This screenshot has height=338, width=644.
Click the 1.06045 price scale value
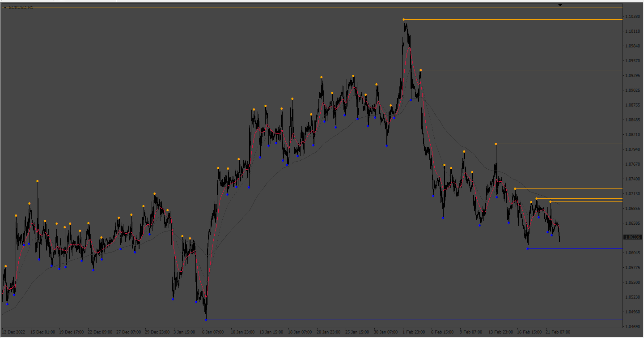coord(632,253)
